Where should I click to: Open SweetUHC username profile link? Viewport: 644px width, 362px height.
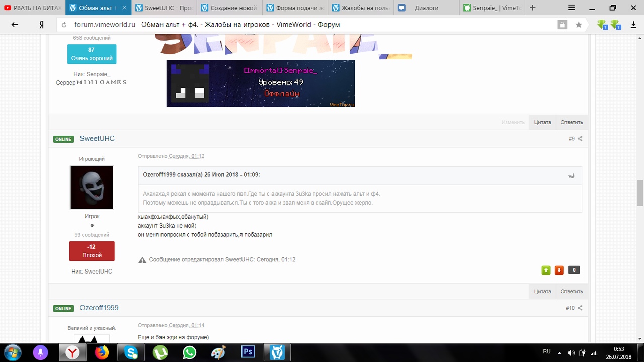[x=97, y=139]
